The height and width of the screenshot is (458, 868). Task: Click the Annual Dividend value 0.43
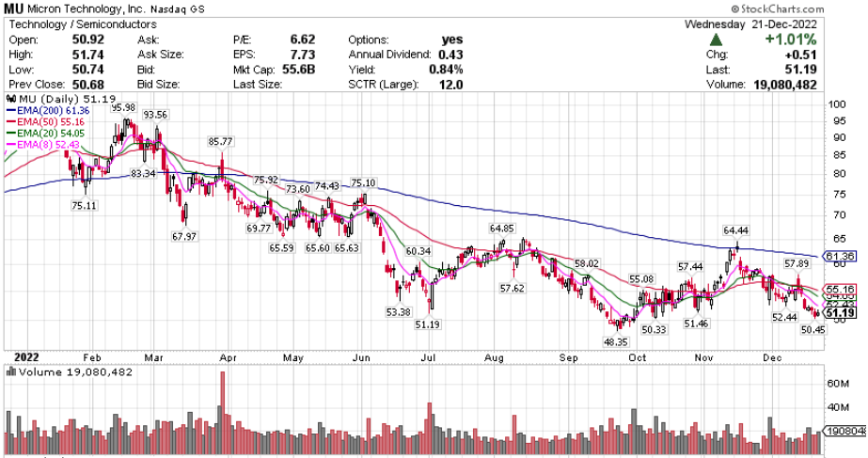[450, 55]
